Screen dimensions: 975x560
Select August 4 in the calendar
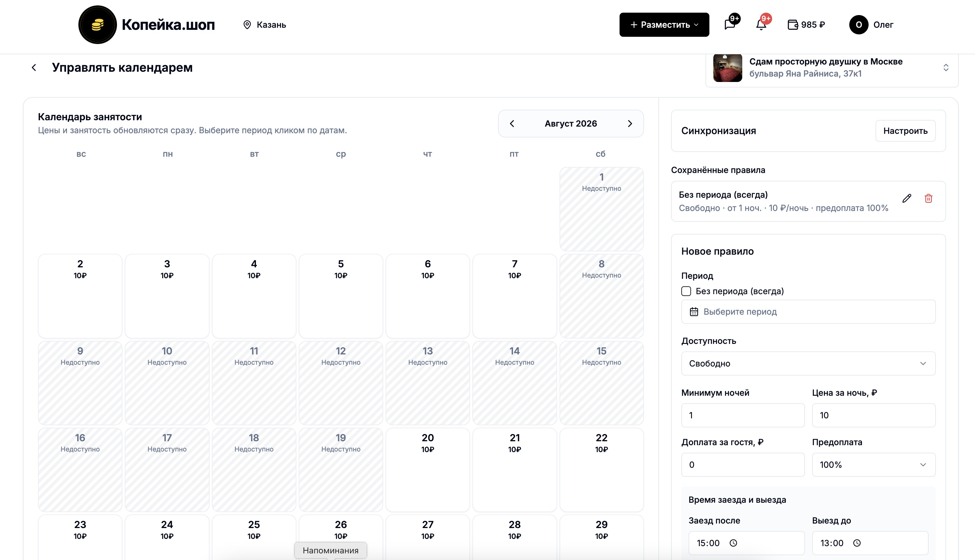254,296
